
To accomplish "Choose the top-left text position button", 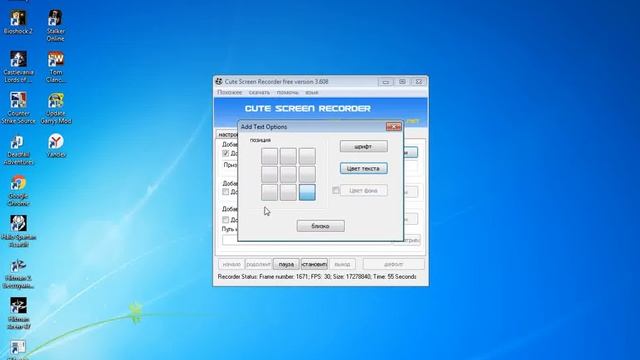I will [x=269, y=156].
